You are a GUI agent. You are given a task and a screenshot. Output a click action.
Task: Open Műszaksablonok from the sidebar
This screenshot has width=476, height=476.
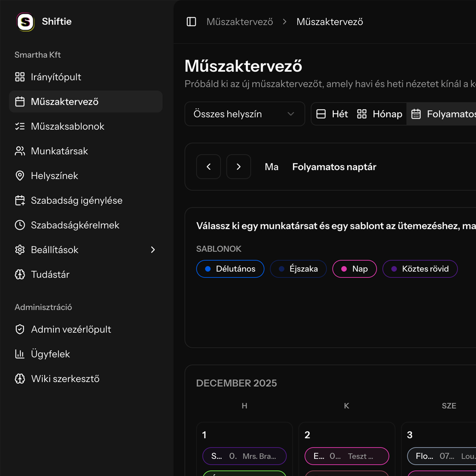67,126
